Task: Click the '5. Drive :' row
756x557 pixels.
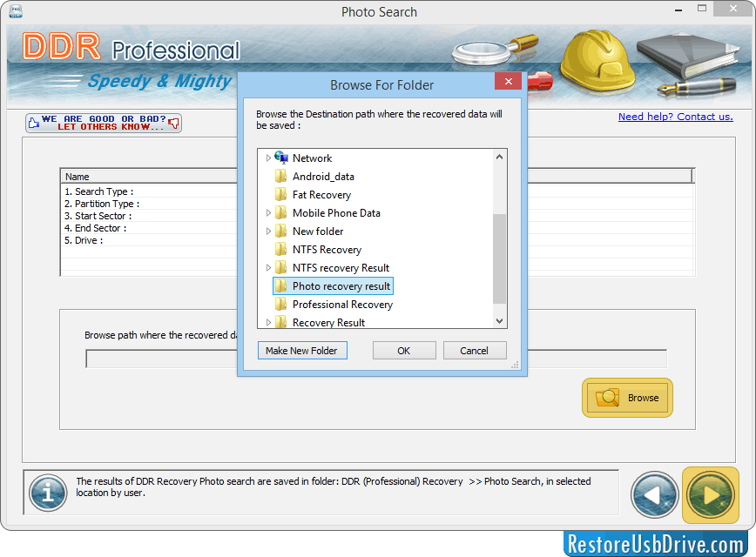Action: pos(84,240)
